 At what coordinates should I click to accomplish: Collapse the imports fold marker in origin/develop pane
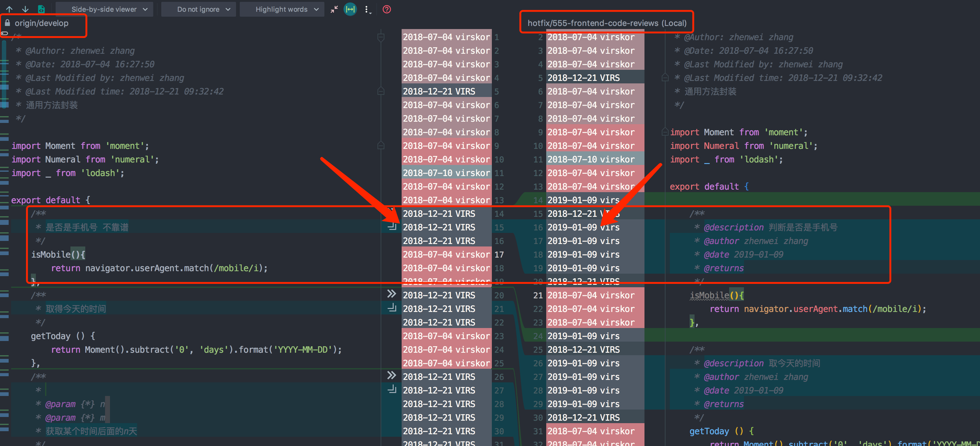tap(381, 145)
